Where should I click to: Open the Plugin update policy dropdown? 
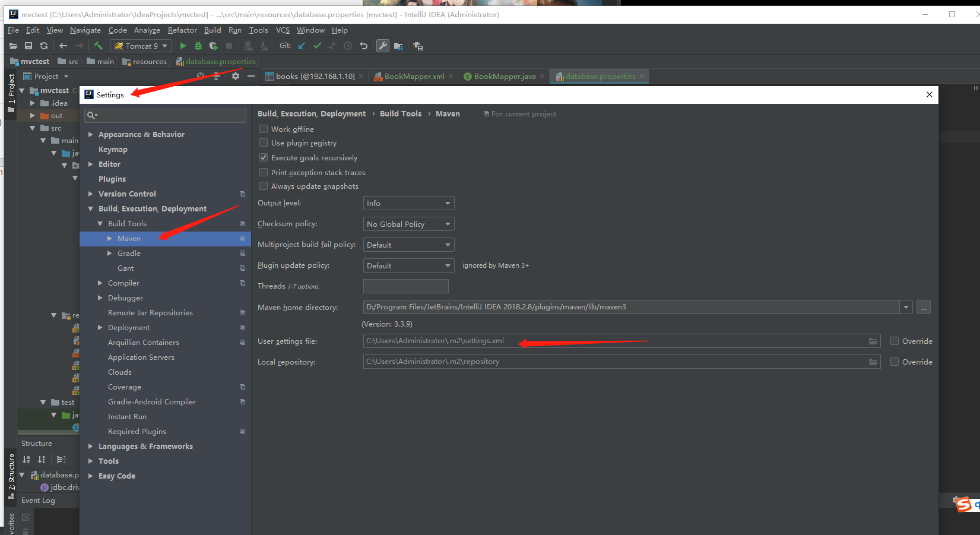[408, 265]
